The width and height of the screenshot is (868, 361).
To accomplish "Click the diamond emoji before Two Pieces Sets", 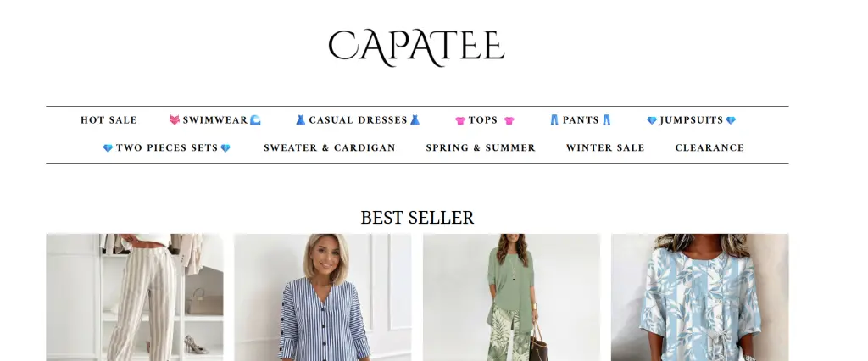I will coord(108,148).
